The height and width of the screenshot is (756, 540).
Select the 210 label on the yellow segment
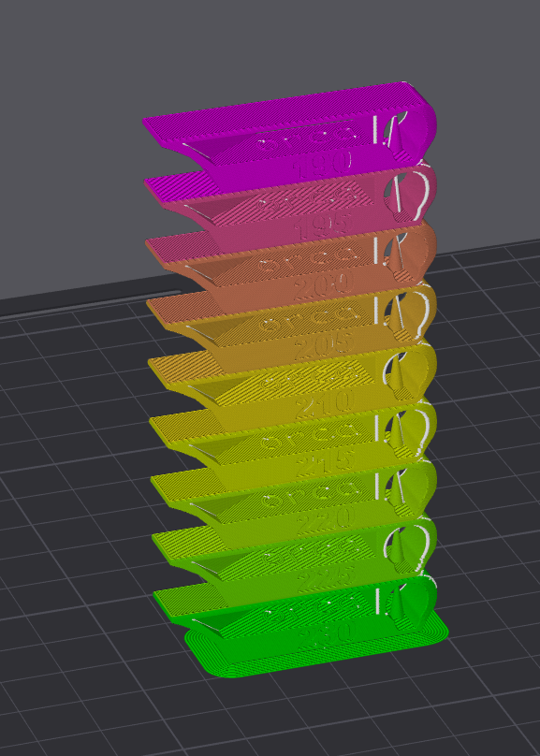pyautogui.click(x=325, y=403)
